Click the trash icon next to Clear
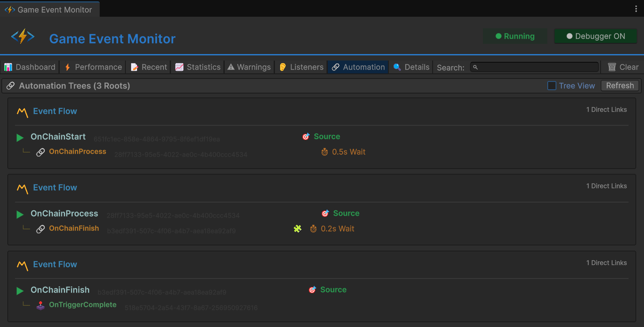The image size is (644, 327). pos(612,67)
